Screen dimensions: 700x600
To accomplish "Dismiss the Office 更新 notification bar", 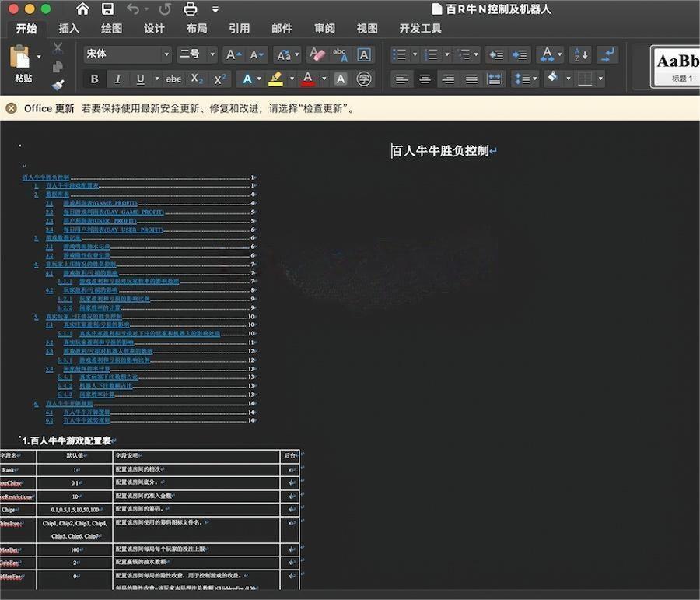I will [x=11, y=108].
